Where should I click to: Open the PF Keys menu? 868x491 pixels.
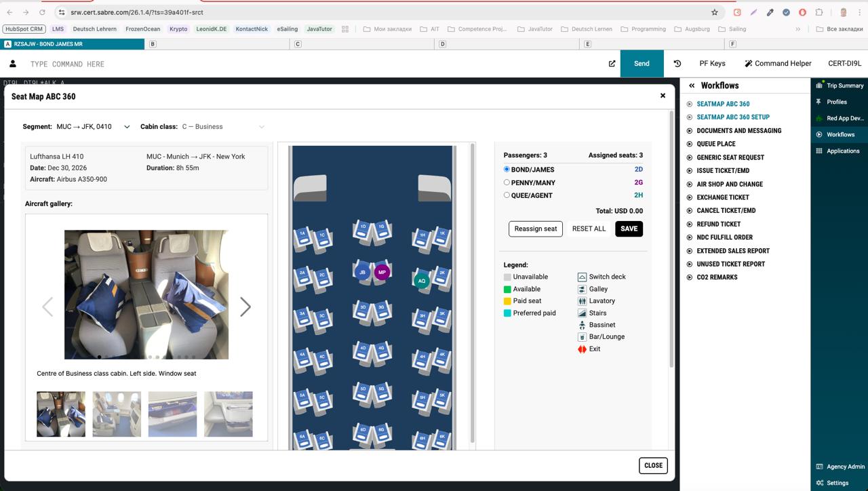coord(712,64)
